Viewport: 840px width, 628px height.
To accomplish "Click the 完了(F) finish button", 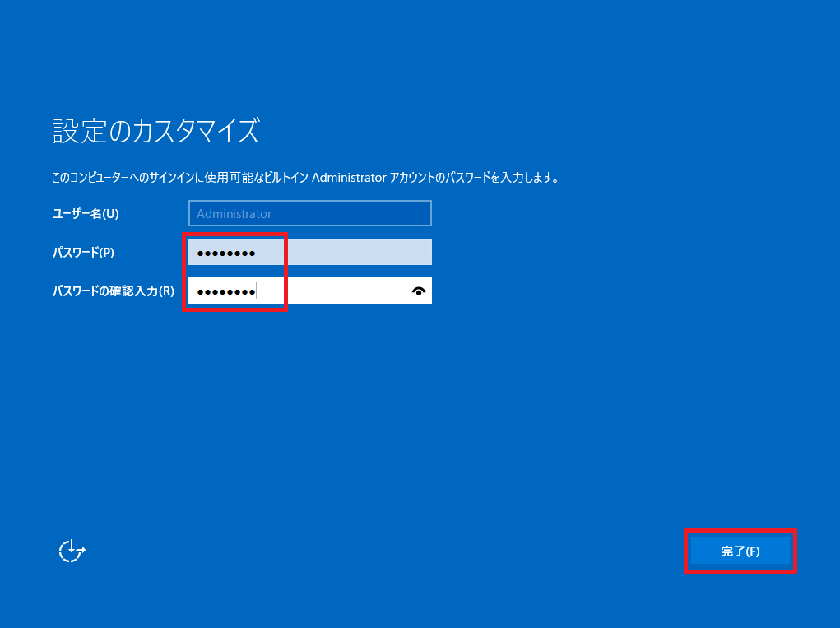I will coord(740,551).
